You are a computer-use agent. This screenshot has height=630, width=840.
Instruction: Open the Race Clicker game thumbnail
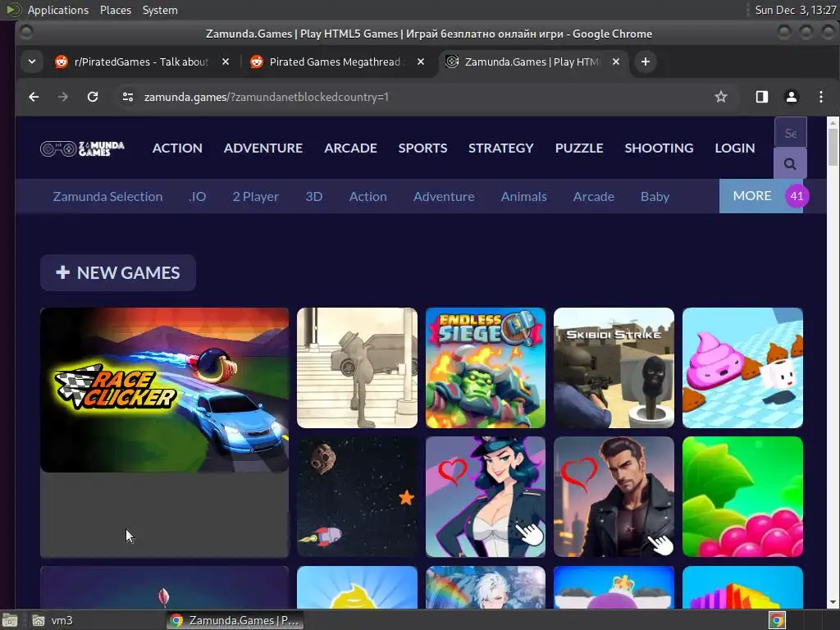tap(164, 390)
